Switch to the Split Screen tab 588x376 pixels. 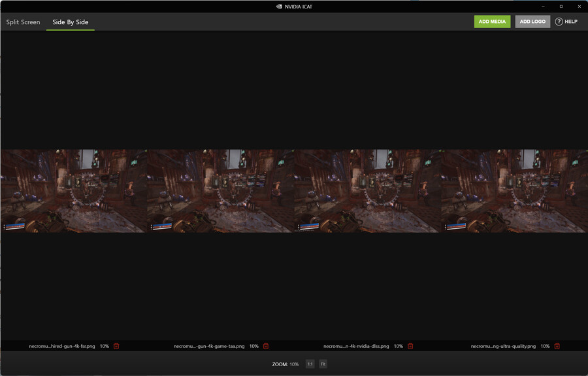click(x=23, y=22)
